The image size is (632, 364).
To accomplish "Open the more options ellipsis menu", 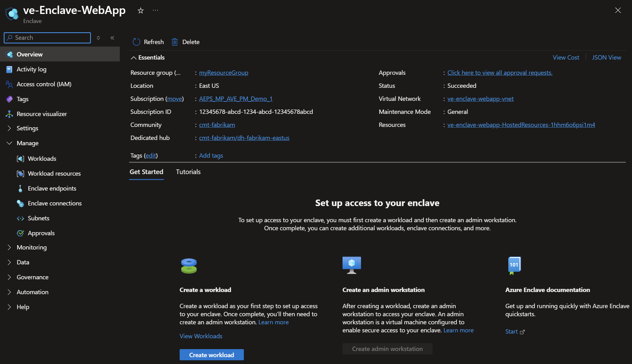I will [x=155, y=11].
